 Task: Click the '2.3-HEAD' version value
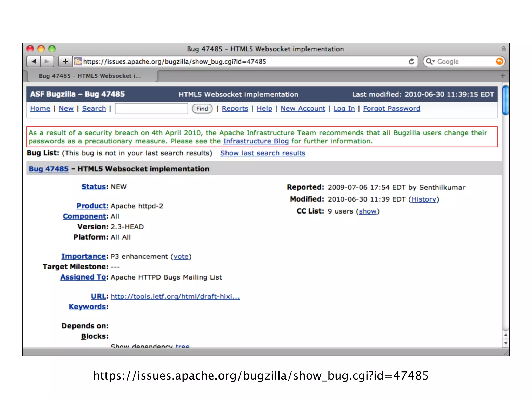[127, 227]
